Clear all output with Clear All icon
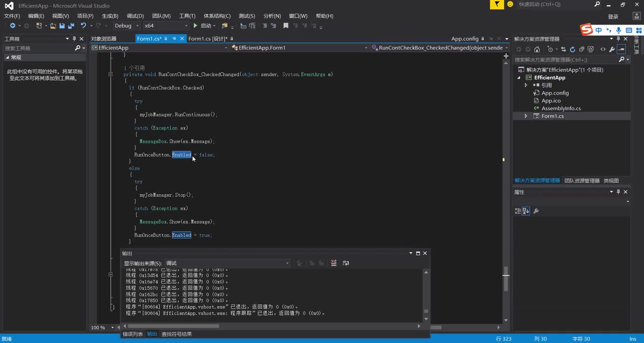The width and height of the screenshot is (644, 343). click(x=333, y=263)
